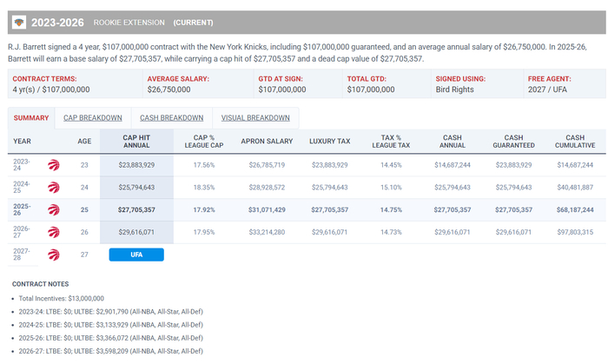This screenshot has width=608, height=364.
Task: Click the 17.56% cap percentage cell
Action: pos(204,165)
